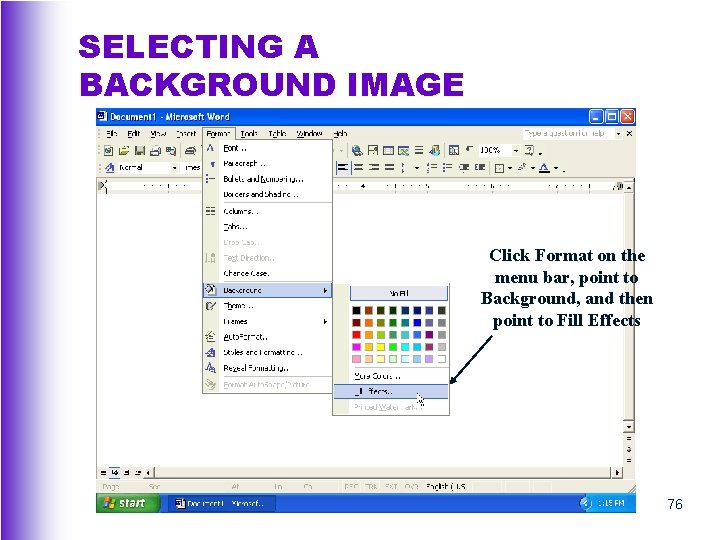Click the Columns toolbar icon
This screenshot has width=720, height=540.
[x=419, y=150]
